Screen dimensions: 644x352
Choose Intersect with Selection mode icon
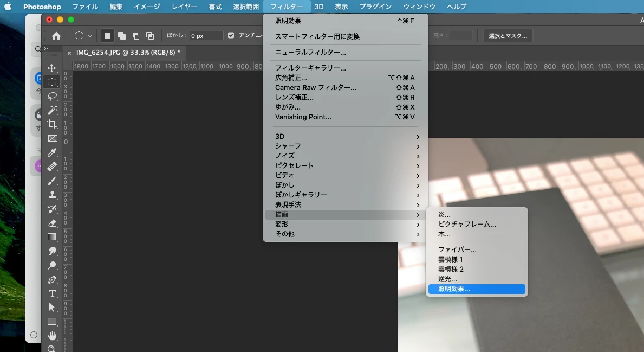pos(150,36)
